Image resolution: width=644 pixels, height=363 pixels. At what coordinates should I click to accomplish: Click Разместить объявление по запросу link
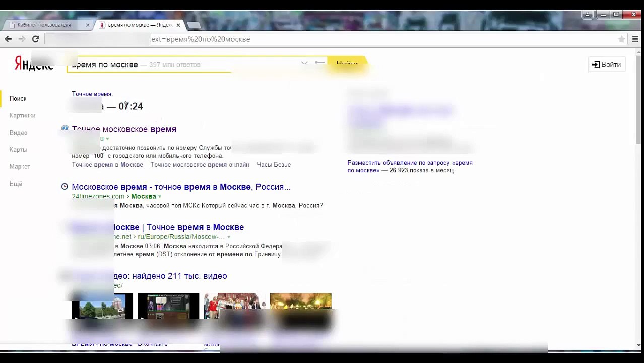410,166
